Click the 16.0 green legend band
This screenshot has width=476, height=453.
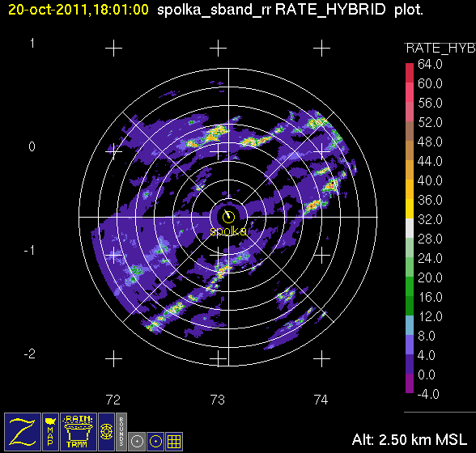point(410,306)
